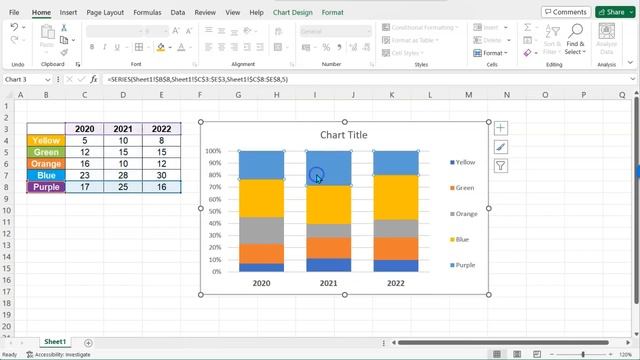This screenshot has height=360, width=640.
Task: Click the AutoSum sigma icon
Action: point(527,27)
